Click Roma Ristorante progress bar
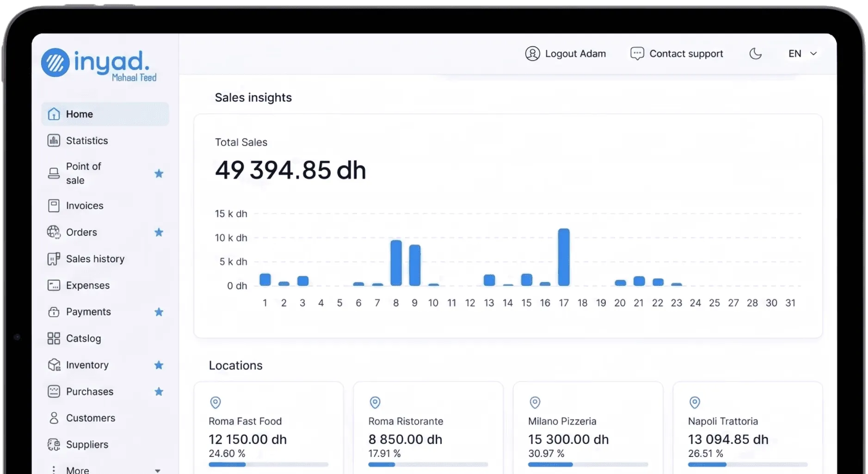This screenshot has height=474, width=868. (x=428, y=464)
